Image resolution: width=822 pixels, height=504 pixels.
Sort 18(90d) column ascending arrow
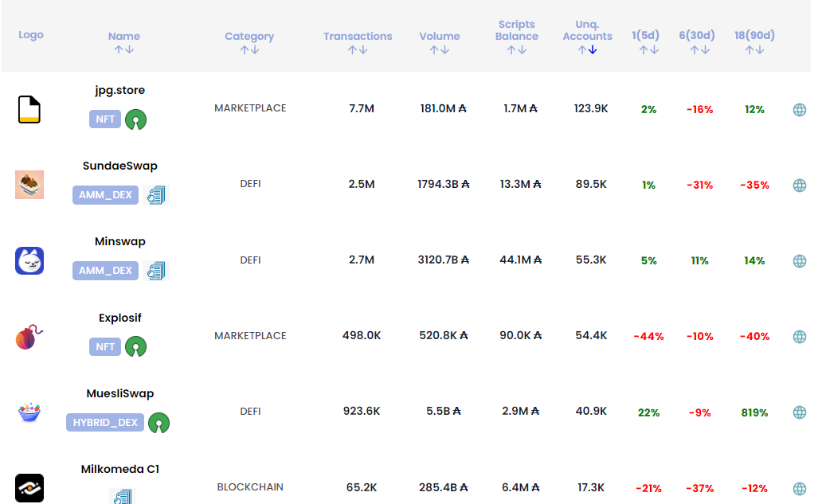(750, 50)
